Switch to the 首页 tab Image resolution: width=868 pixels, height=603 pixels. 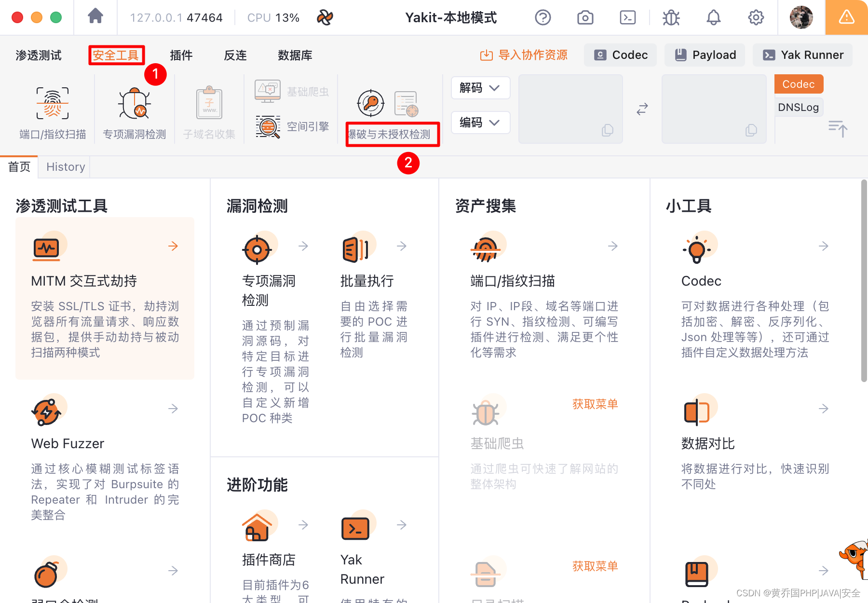19,167
